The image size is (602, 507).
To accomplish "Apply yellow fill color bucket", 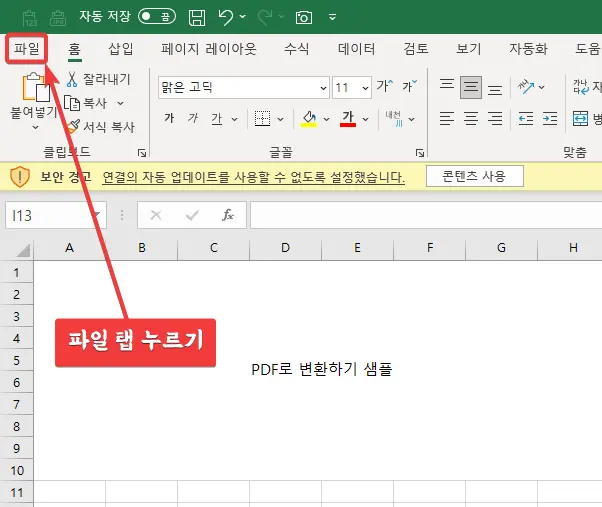I will [x=309, y=119].
